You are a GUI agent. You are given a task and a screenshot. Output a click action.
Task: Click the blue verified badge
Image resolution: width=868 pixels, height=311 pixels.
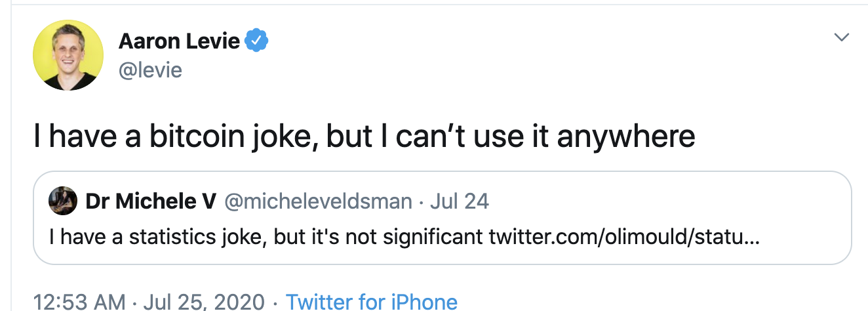coord(256,41)
